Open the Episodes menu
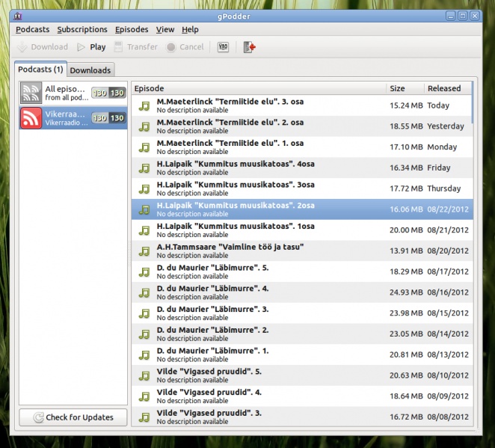495x448 pixels. pos(132,30)
